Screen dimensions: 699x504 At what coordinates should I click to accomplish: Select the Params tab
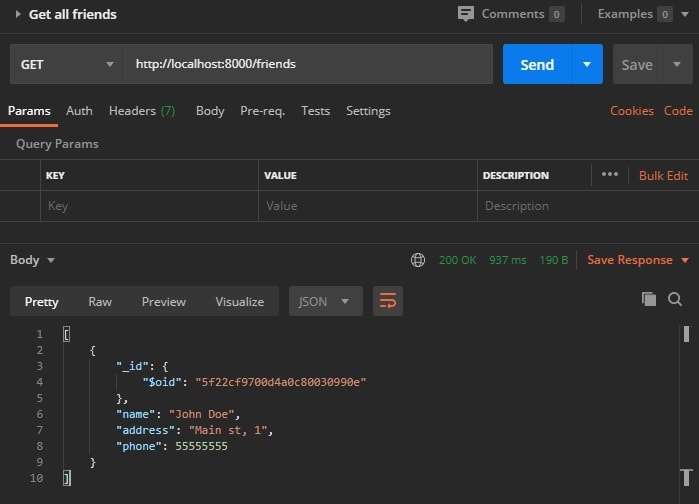pos(29,111)
